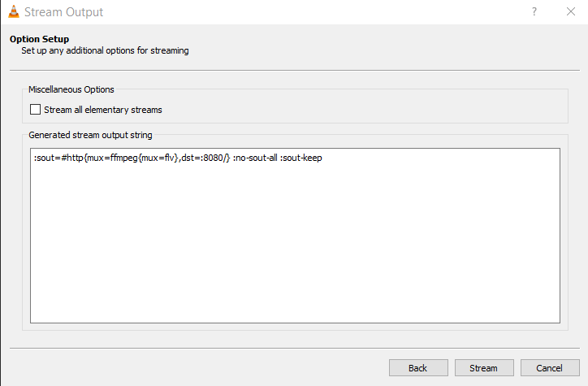Click '#http' at start of sout string
The image size is (588, 386).
click(x=72, y=158)
